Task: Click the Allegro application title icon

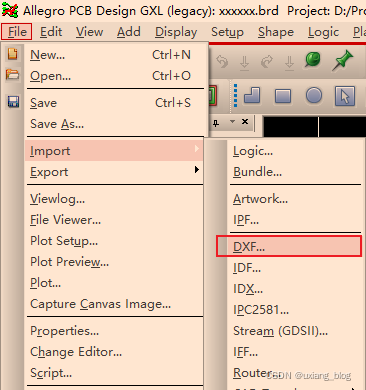Action: pos(10,11)
